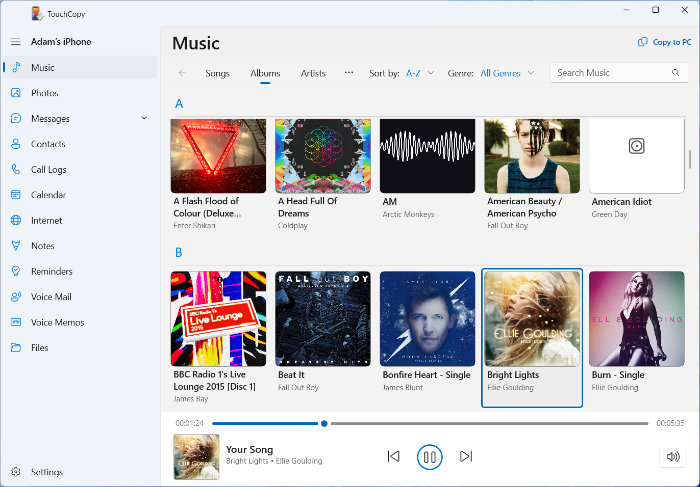
Task: Click the Voice Mail icon
Action: pyautogui.click(x=16, y=296)
